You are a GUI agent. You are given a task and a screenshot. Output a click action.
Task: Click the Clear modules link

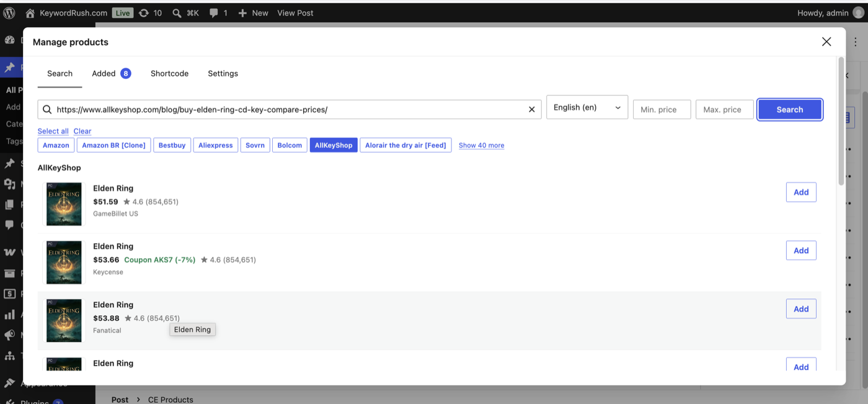(82, 131)
